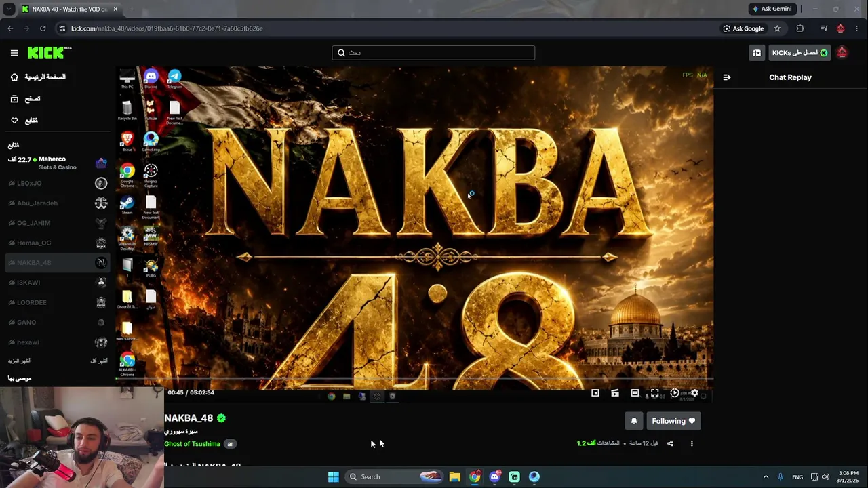Screen dimensions: 868x488
Task: Toggle notification bell for NAKBA_48
Action: click(x=634, y=421)
